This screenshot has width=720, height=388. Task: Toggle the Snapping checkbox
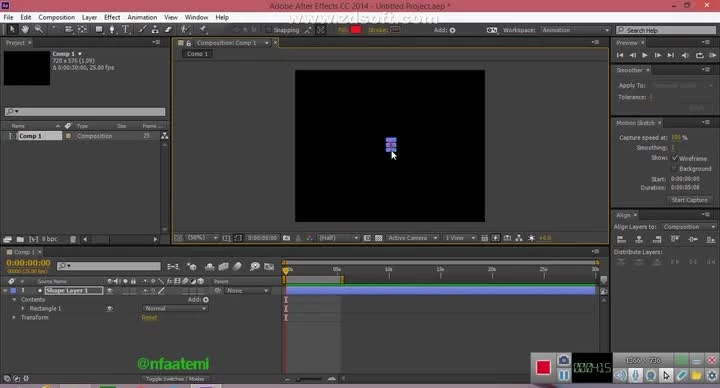coord(268,30)
